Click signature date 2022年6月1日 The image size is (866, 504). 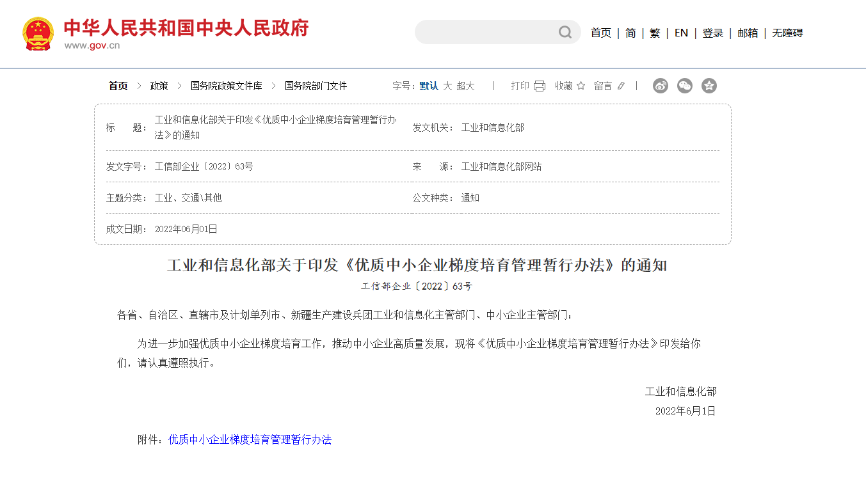tap(686, 411)
